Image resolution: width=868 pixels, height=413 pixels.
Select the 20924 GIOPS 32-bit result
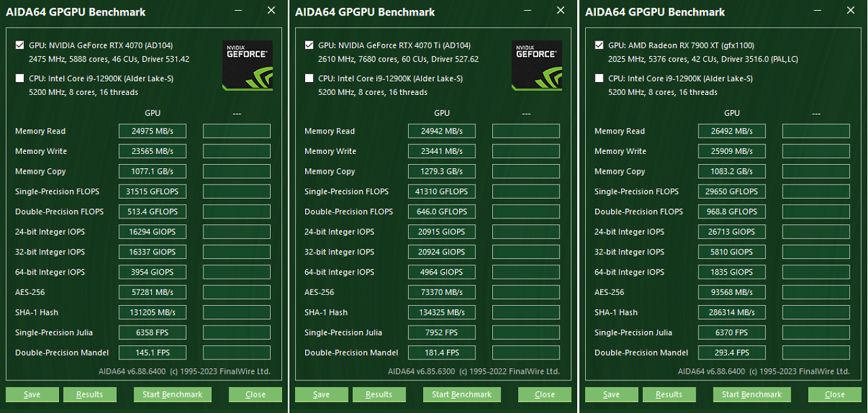[442, 252]
